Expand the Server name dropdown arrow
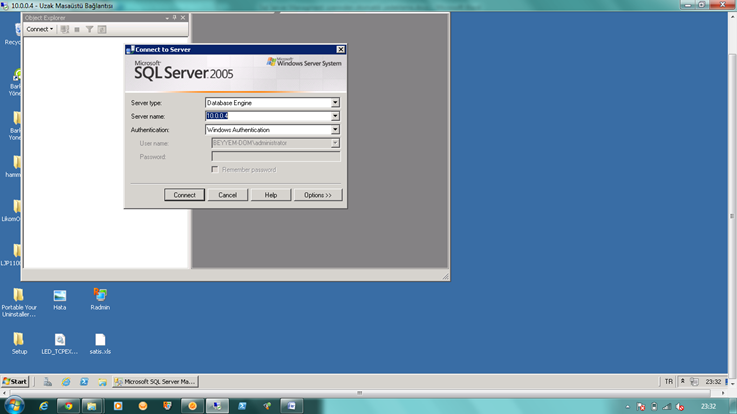Image resolution: width=737 pixels, height=414 pixels. pos(335,116)
